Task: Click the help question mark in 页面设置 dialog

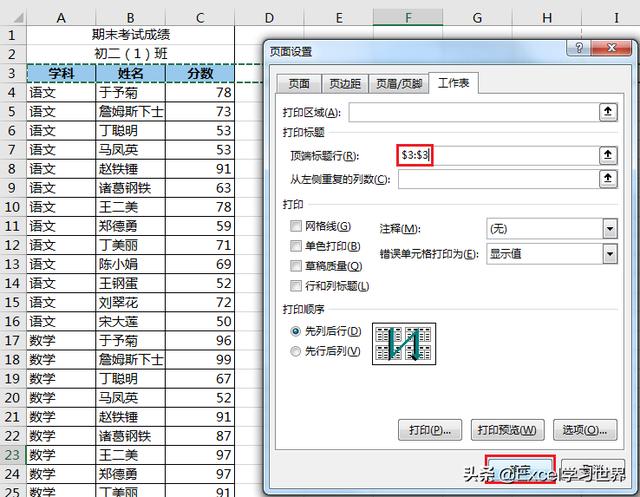Action: coord(579,48)
